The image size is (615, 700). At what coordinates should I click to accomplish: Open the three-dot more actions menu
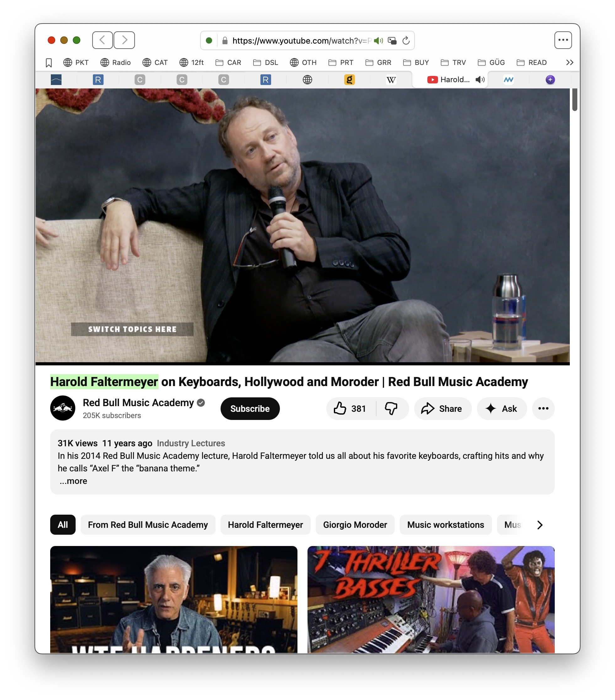tap(543, 409)
